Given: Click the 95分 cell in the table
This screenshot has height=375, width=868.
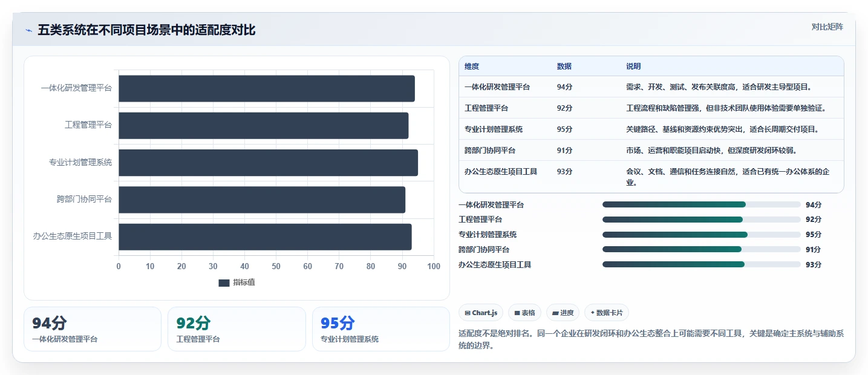Looking at the screenshot, I should pyautogui.click(x=565, y=129).
